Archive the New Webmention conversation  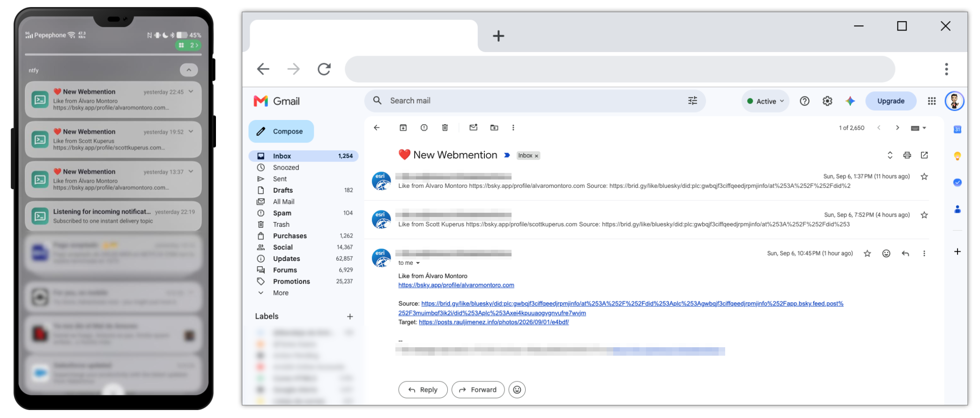click(403, 127)
